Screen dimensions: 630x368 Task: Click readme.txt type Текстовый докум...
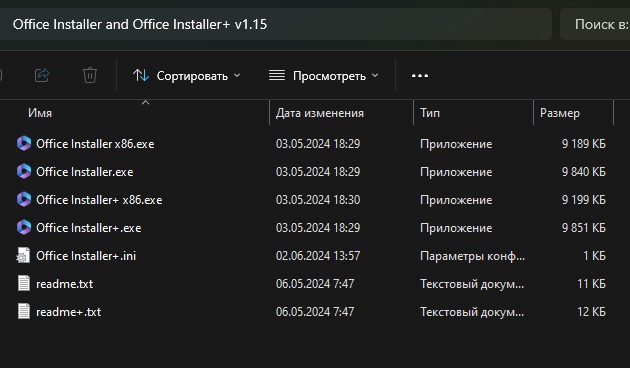click(472, 284)
